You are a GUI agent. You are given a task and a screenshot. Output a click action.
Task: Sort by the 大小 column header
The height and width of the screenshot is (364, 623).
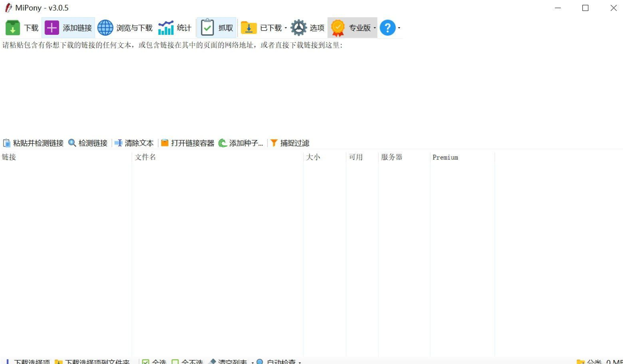click(x=325, y=157)
